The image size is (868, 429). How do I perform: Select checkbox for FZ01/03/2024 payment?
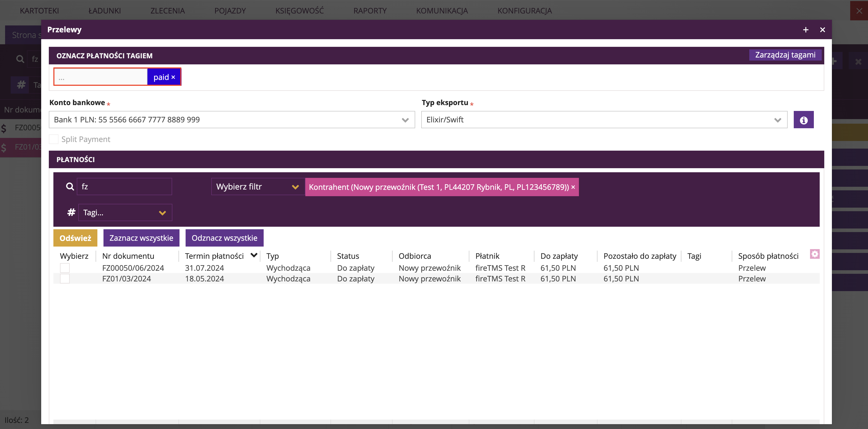(x=65, y=279)
